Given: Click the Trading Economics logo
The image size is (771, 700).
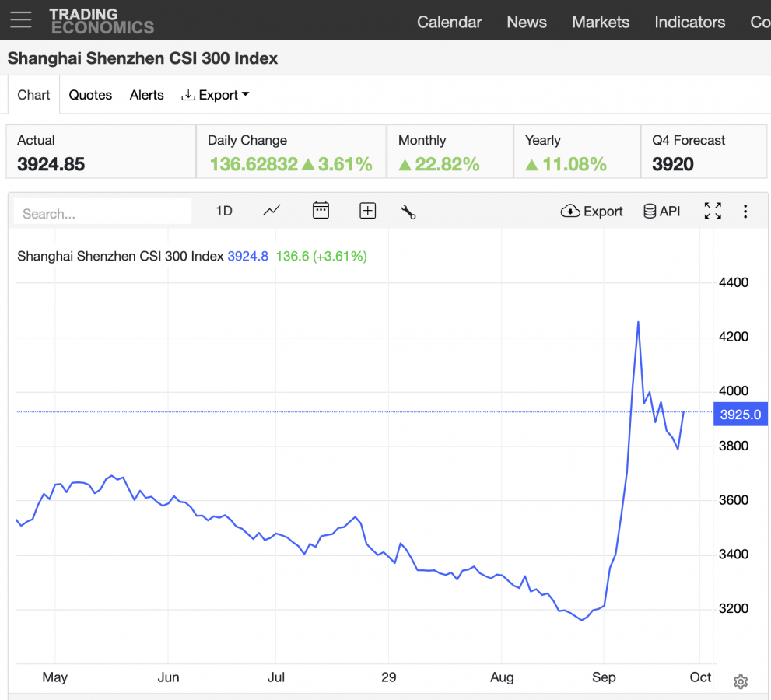Looking at the screenshot, I should [101, 21].
